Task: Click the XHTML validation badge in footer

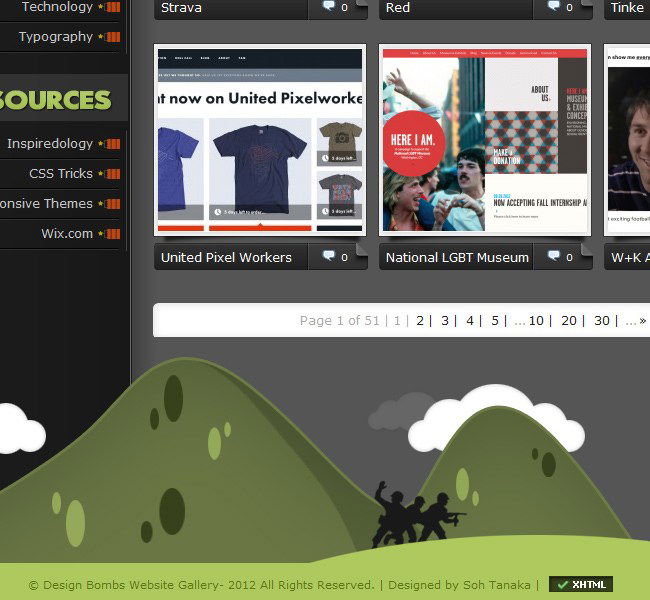Action: [581, 585]
